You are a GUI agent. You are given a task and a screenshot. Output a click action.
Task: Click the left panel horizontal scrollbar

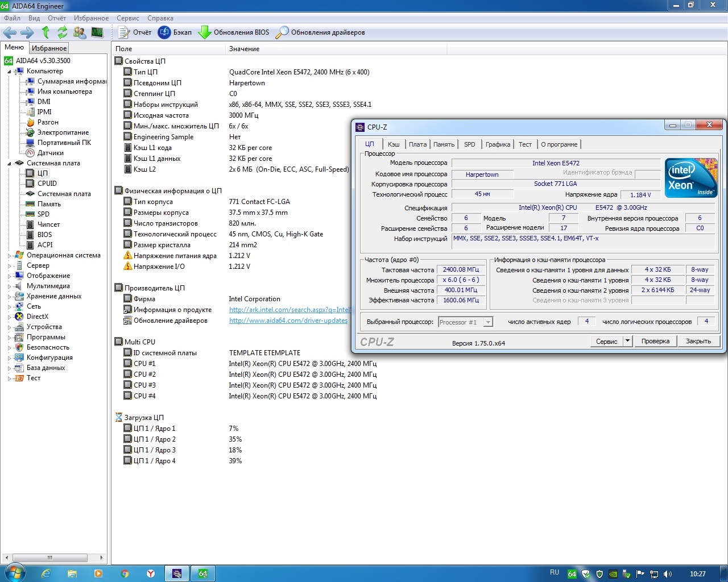(50, 558)
